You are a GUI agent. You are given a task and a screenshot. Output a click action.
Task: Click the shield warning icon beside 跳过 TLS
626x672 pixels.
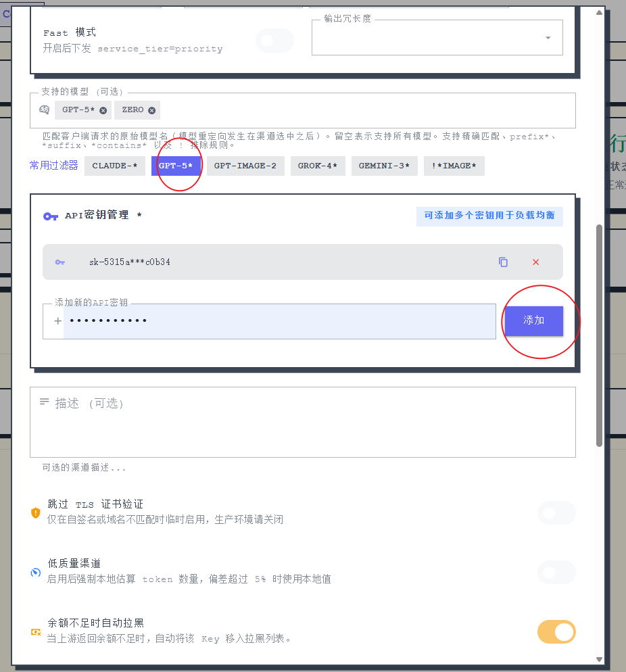coord(36,512)
